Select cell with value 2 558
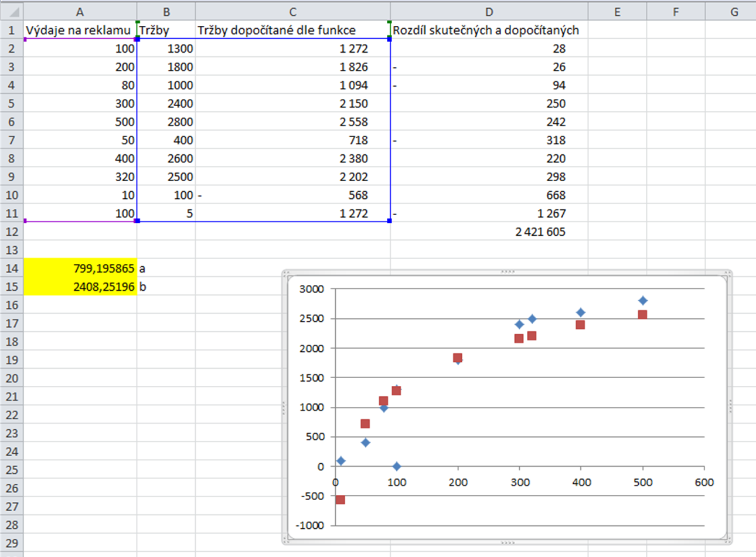The width and height of the screenshot is (756, 557). tap(293, 122)
